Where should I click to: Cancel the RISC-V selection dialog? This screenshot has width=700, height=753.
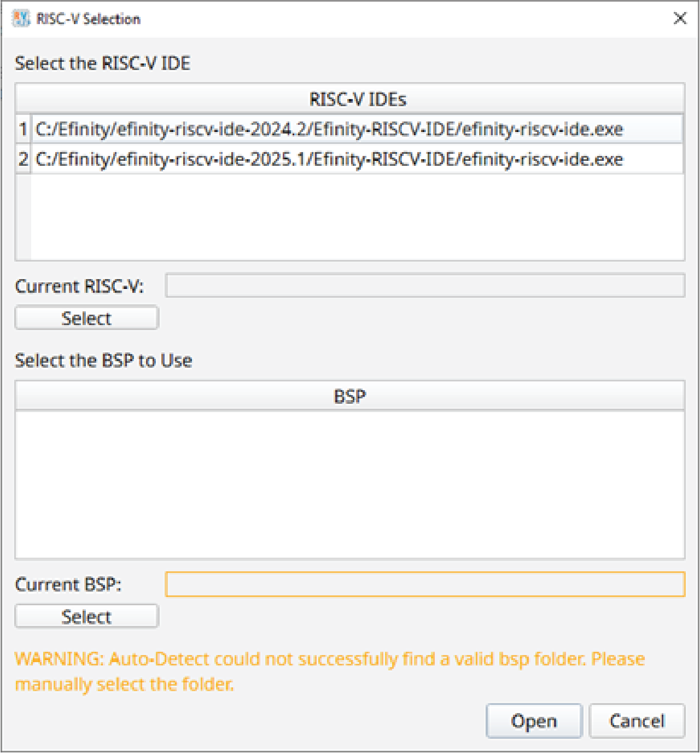(637, 721)
